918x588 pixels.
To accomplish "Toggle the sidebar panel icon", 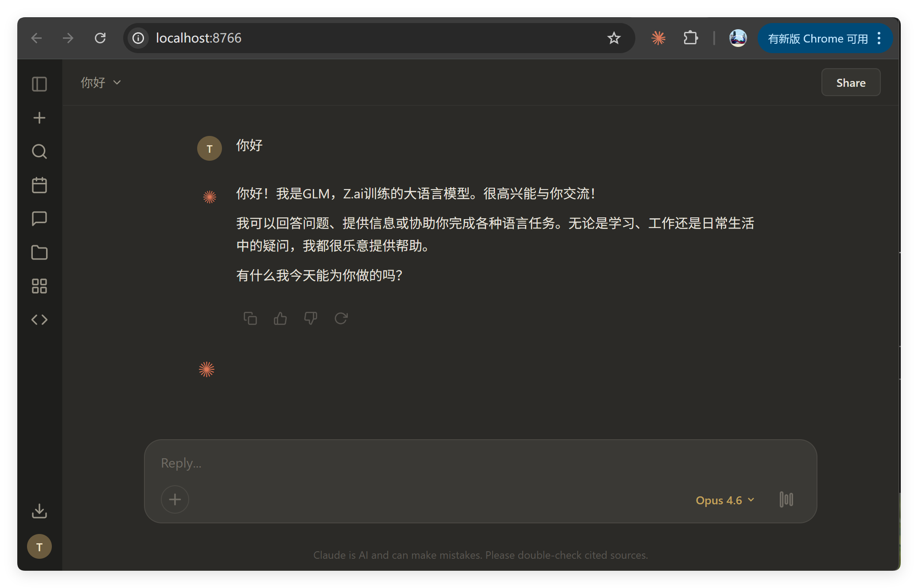I will click(39, 84).
